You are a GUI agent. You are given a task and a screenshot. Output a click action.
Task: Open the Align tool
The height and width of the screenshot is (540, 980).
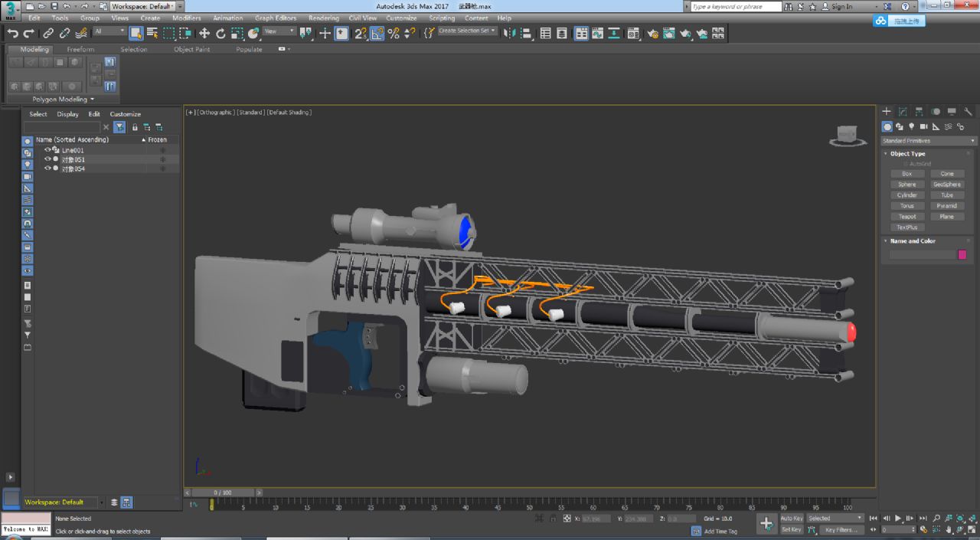(527, 33)
